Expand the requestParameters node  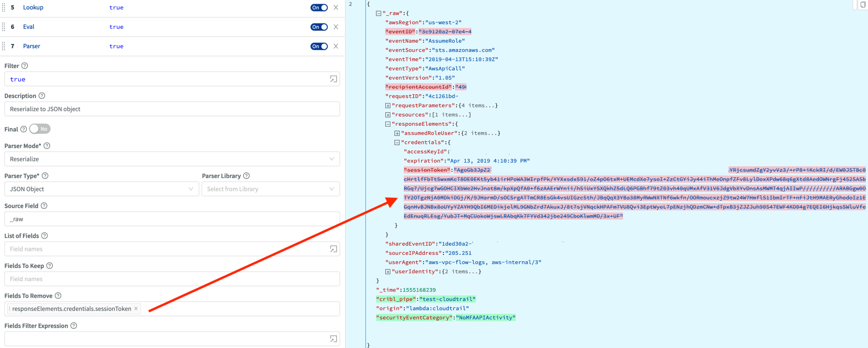tap(388, 105)
